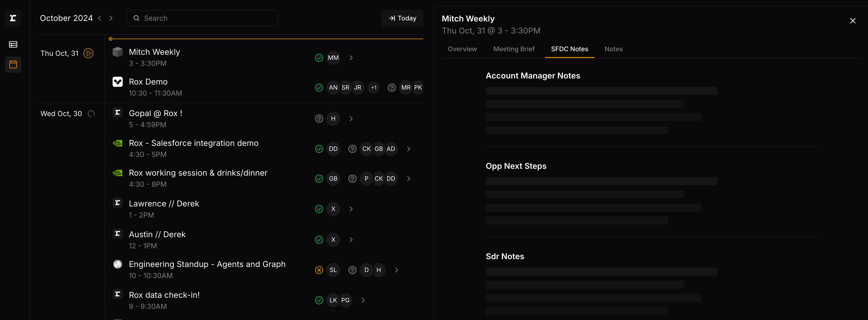The width and height of the screenshot is (868, 320).
Task: Click circle indicator next to Wed Oct, 30
Action: coord(91,114)
